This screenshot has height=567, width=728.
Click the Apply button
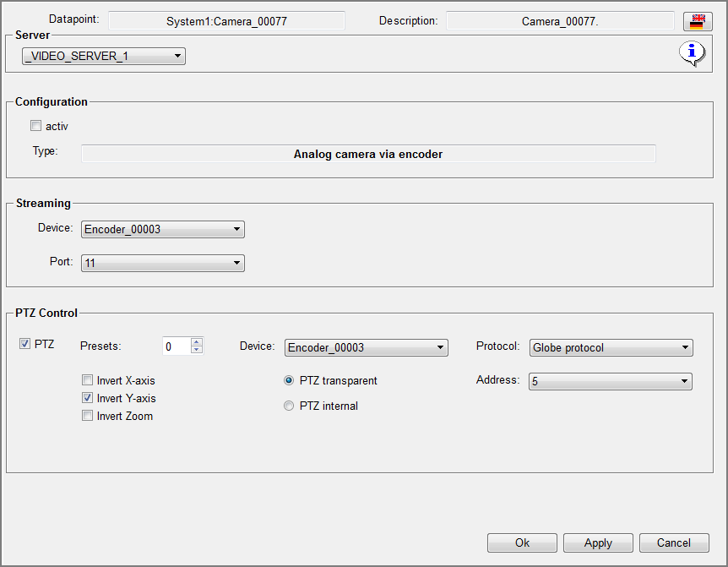coord(598,542)
